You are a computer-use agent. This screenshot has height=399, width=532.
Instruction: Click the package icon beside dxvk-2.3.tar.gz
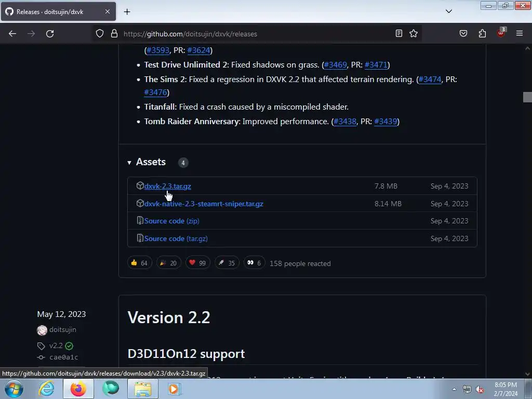click(x=140, y=185)
